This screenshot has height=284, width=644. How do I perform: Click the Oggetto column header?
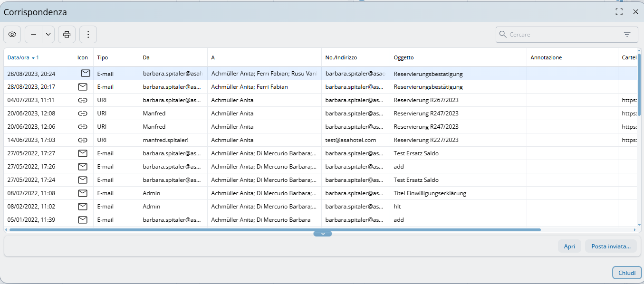(x=404, y=57)
